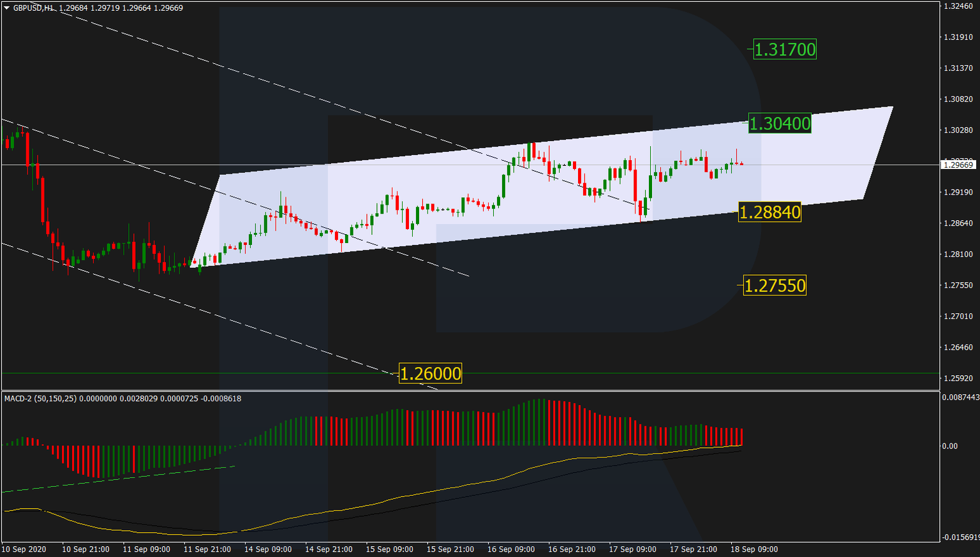
Task: Click the green 1.30400 target price label
Action: [x=780, y=124]
